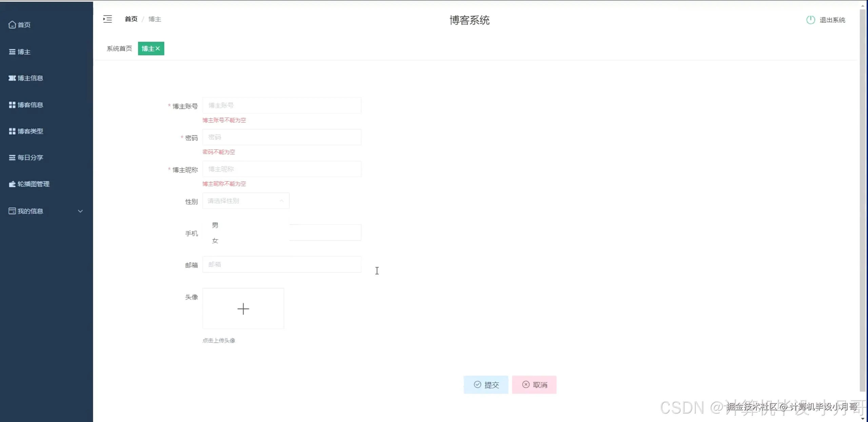Click the home icon in sidebar
This screenshot has width=868, height=422.
pos(12,25)
